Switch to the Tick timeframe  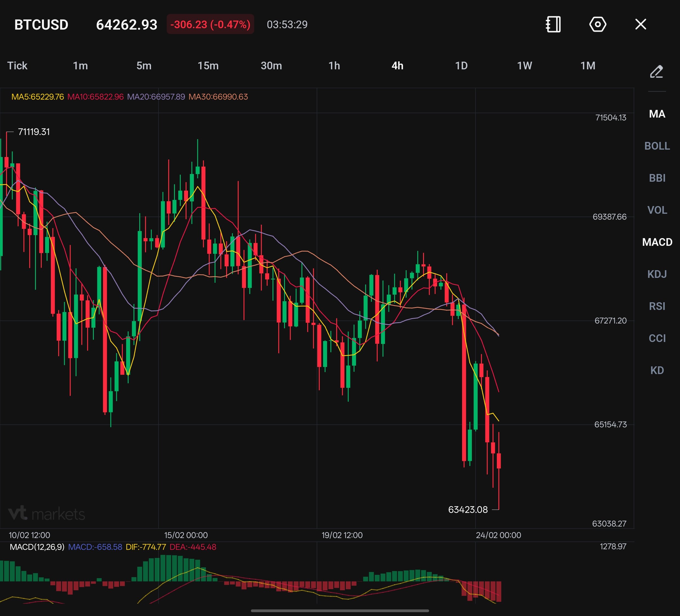pyautogui.click(x=17, y=65)
